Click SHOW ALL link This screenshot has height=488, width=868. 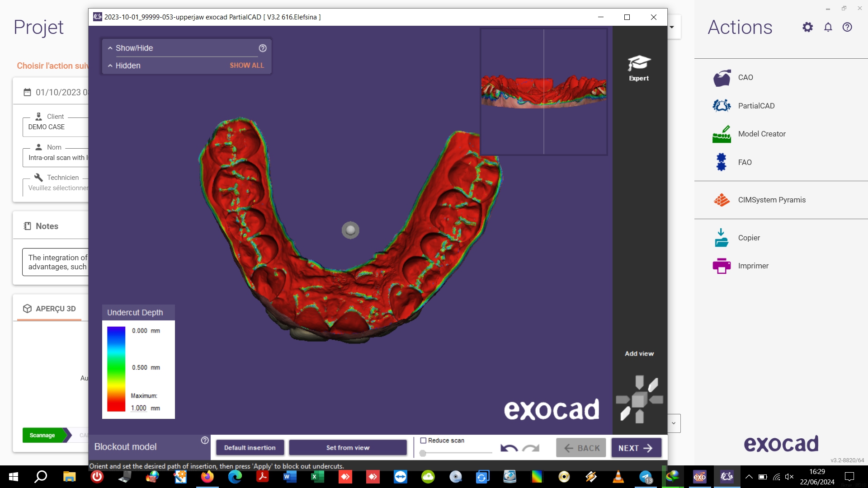click(246, 66)
